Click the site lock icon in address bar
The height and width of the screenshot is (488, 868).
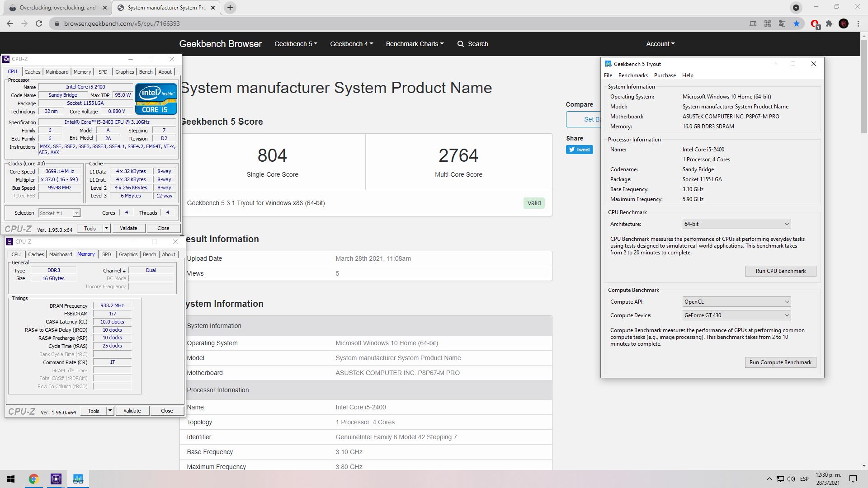coord(57,23)
